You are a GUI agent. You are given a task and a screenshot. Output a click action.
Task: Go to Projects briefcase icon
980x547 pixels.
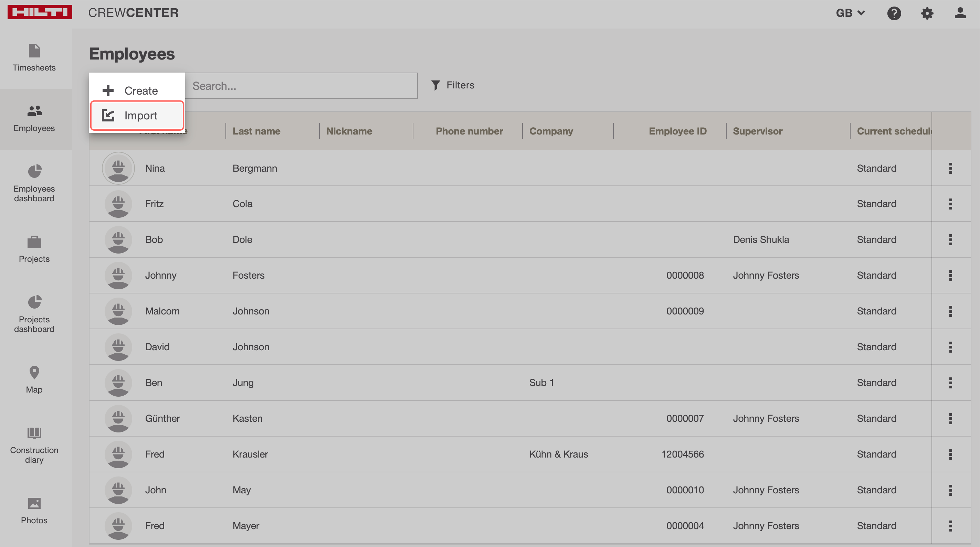[34, 242]
